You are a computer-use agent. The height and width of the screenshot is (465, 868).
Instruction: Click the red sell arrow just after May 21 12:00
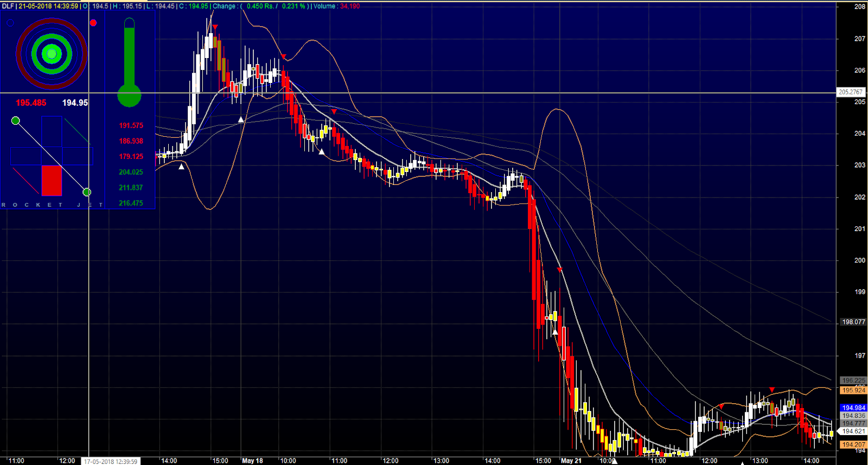[721, 406]
